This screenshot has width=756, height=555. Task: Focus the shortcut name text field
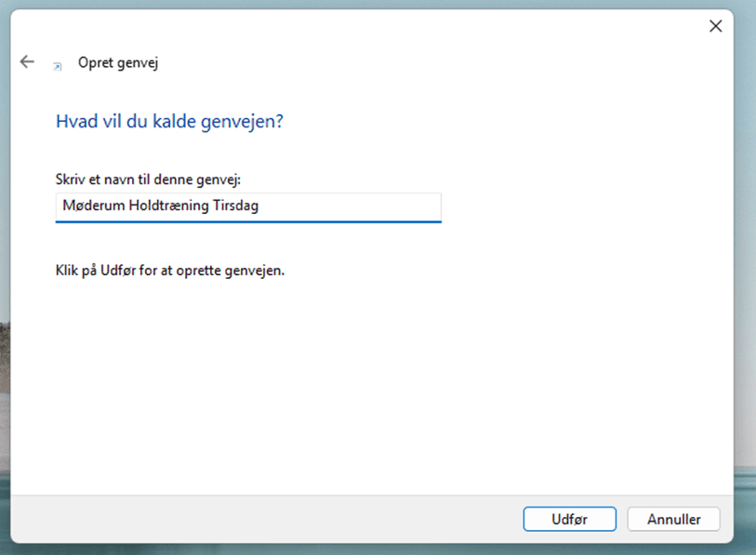(248, 206)
